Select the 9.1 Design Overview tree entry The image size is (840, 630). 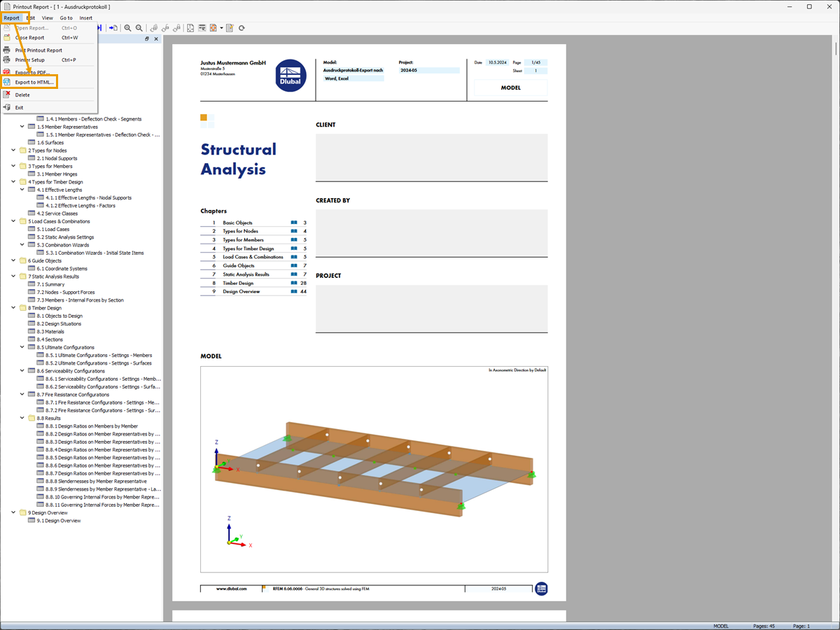coord(59,520)
